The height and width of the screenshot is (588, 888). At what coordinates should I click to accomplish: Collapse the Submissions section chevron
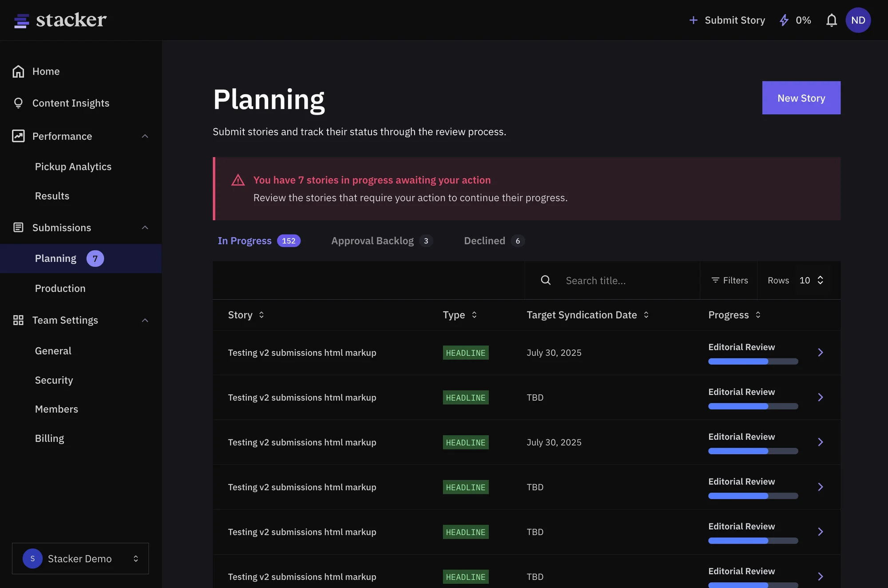click(145, 228)
